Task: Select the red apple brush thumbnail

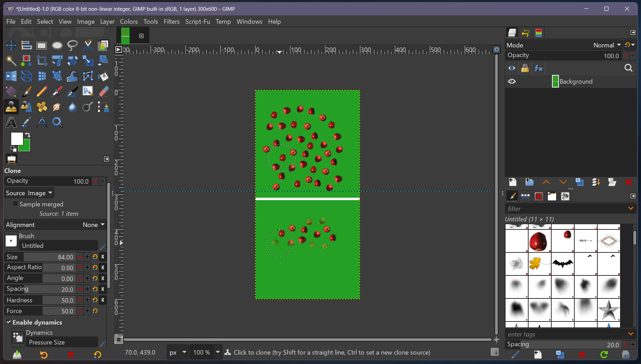Action: (x=538, y=241)
